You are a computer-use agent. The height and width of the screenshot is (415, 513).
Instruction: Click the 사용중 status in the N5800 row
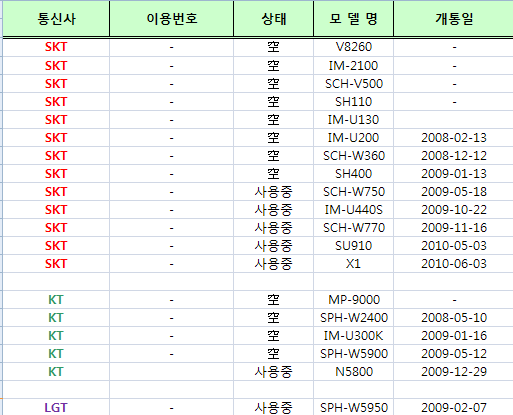point(274,372)
